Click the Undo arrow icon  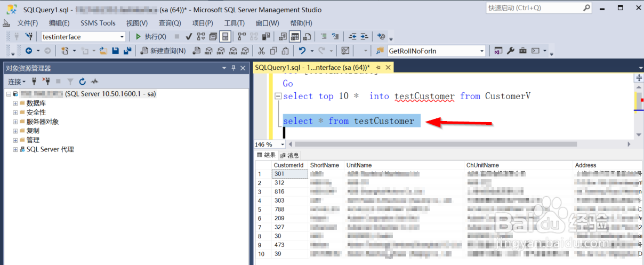coord(302,51)
